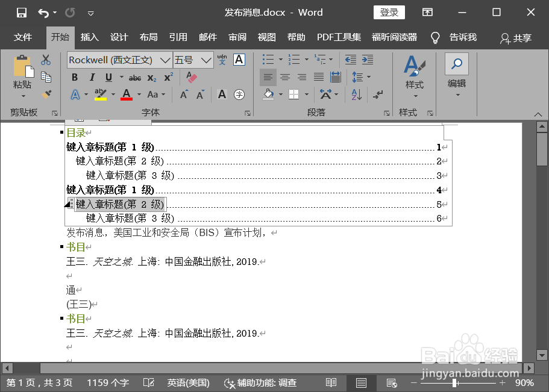The width and height of the screenshot is (549, 392).
Task: Select the bulleted list icon
Action: pos(268,60)
